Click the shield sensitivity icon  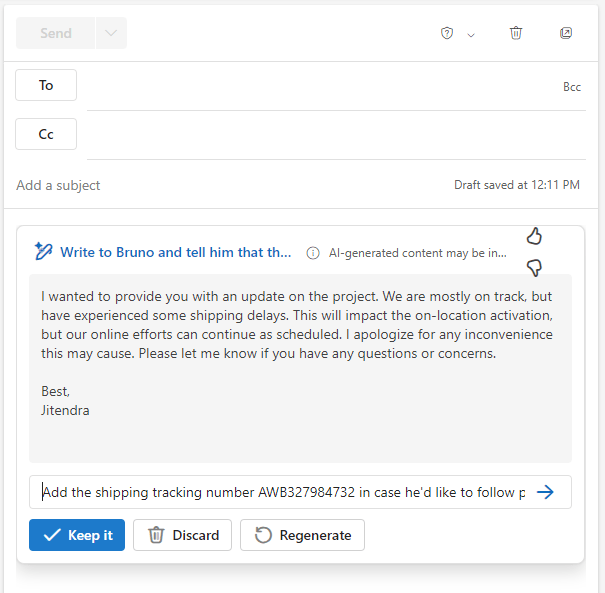pyautogui.click(x=447, y=33)
